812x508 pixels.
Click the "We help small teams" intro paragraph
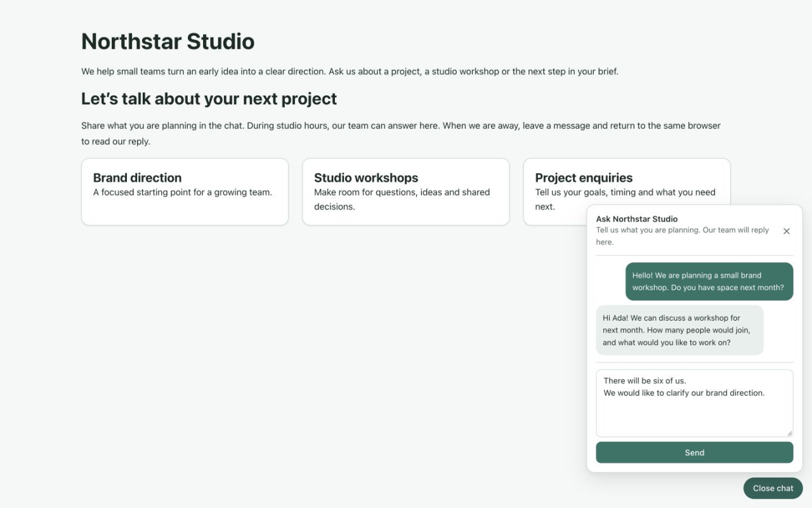pos(350,71)
